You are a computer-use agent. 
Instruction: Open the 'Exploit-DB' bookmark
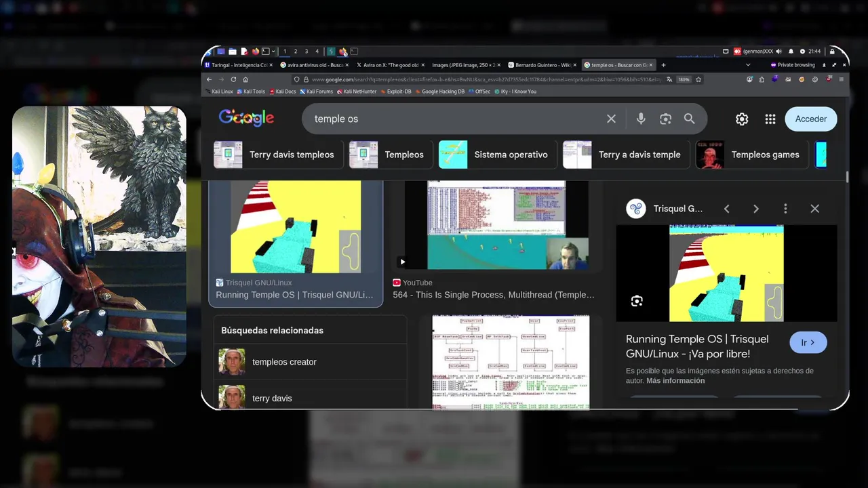[x=396, y=91]
